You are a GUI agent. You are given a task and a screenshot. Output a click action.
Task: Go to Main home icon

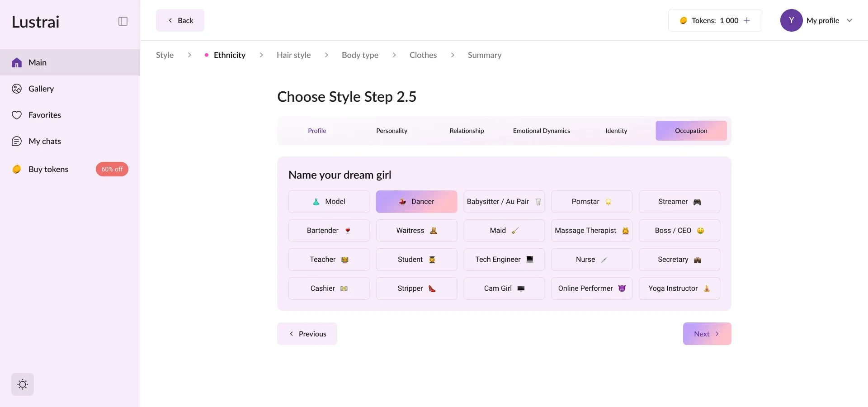tap(17, 62)
